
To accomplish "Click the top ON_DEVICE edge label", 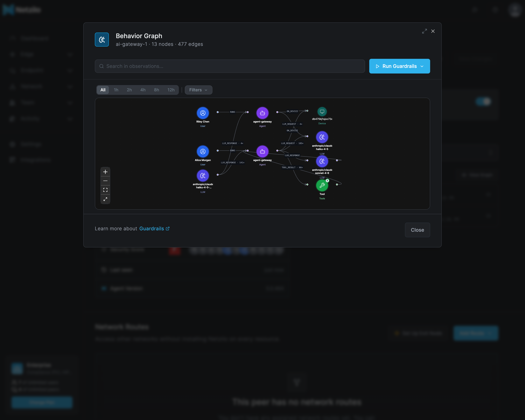I will pos(292,111).
